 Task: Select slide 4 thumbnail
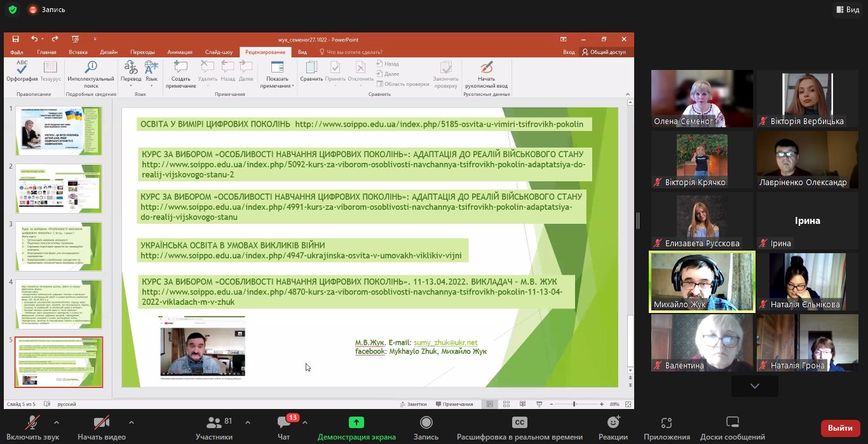[x=58, y=304]
